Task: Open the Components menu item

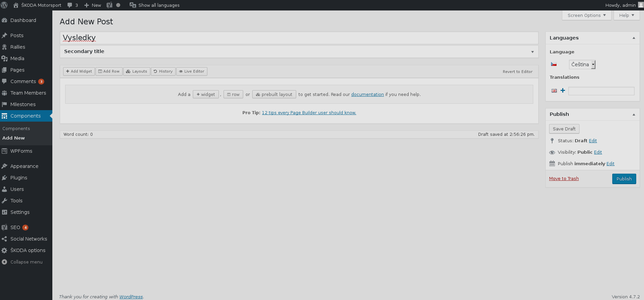Action: click(26, 116)
